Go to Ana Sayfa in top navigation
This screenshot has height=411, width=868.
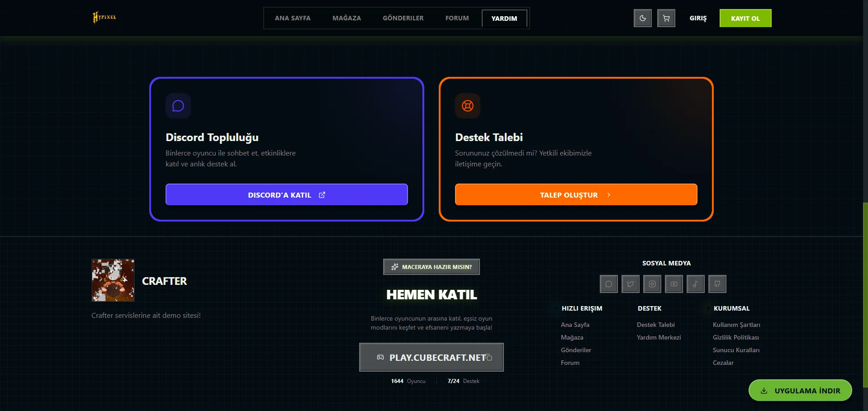coord(293,18)
